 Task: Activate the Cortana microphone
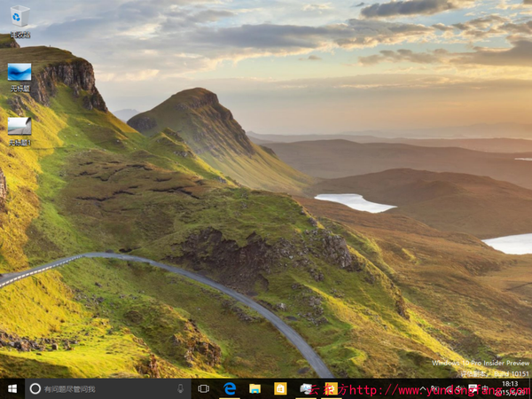pyautogui.click(x=181, y=389)
